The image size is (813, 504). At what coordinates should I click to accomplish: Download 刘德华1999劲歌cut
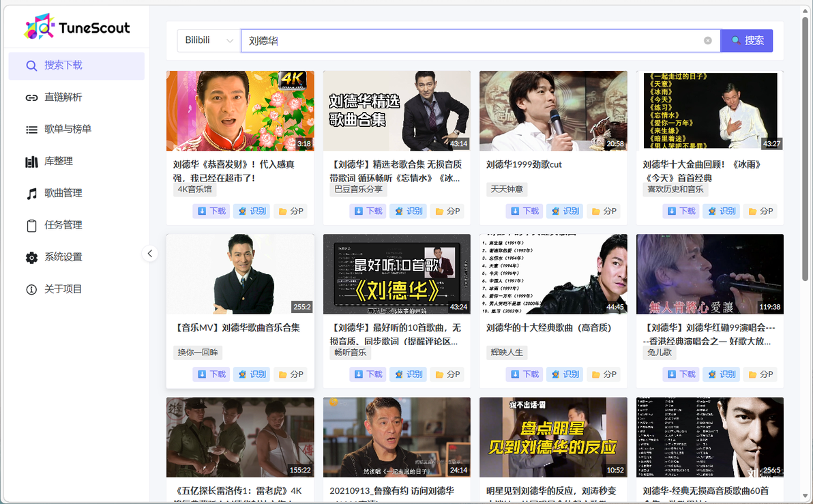point(524,211)
